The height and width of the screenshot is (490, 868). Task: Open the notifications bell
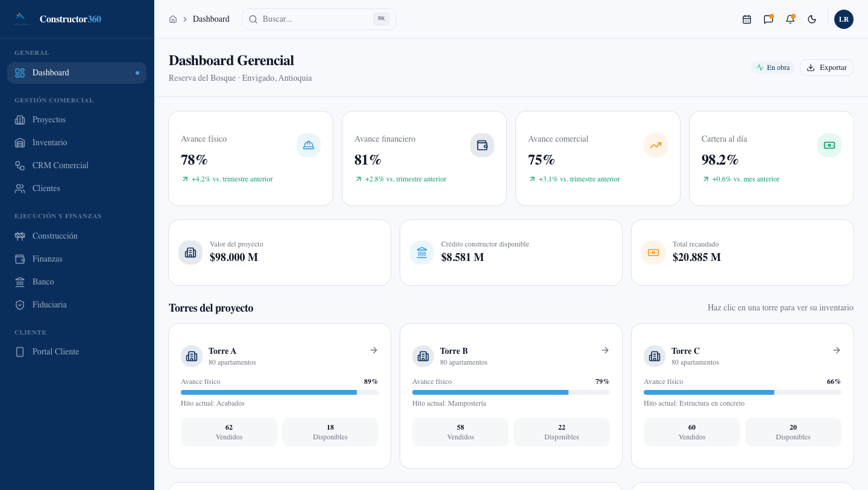(x=790, y=19)
